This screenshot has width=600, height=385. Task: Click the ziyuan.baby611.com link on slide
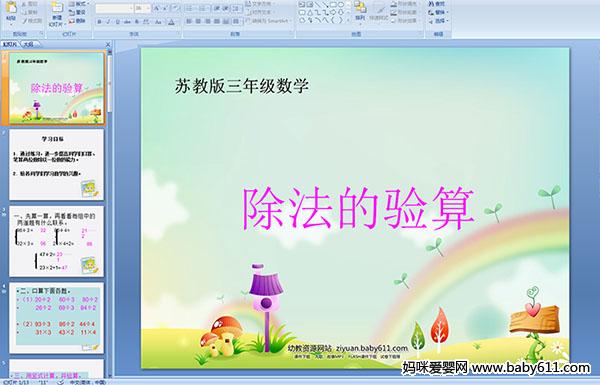(372, 348)
